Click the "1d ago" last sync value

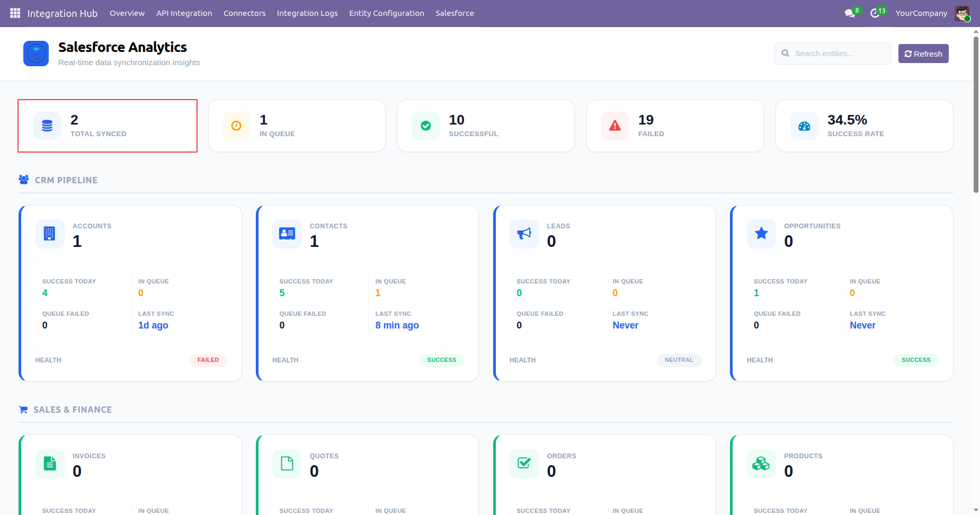click(x=153, y=325)
